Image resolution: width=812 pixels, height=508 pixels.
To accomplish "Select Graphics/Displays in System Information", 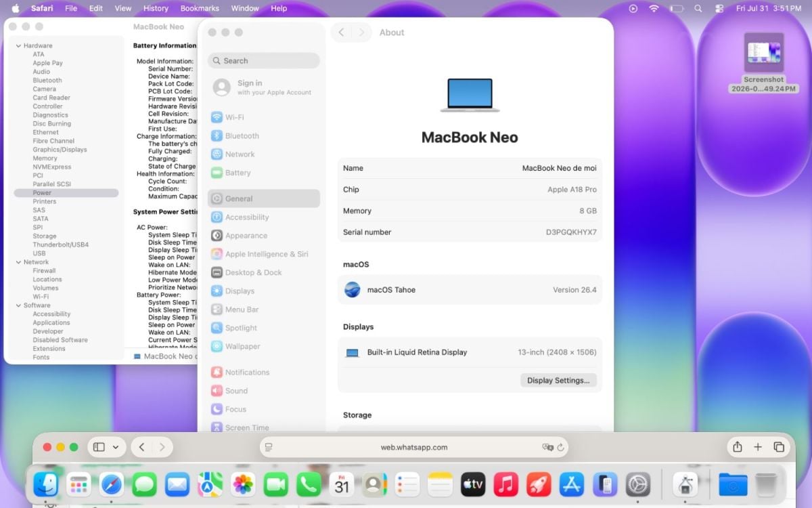I will click(x=60, y=150).
